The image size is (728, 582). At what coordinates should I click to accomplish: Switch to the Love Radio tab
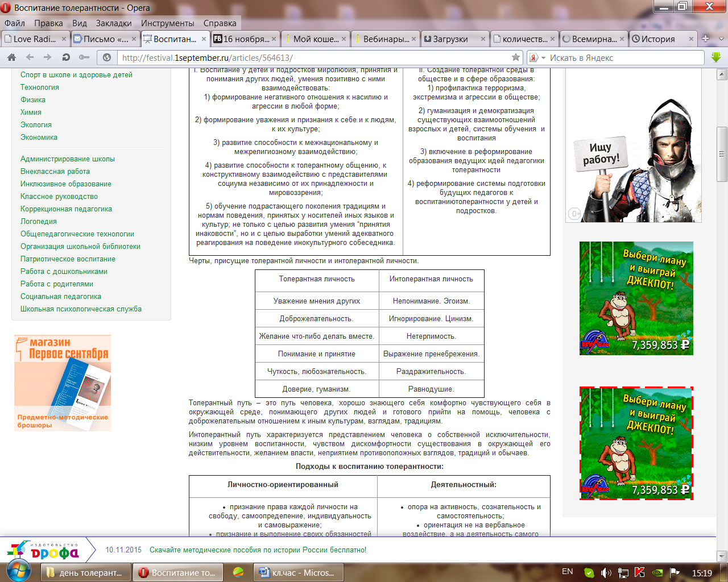click(34, 39)
